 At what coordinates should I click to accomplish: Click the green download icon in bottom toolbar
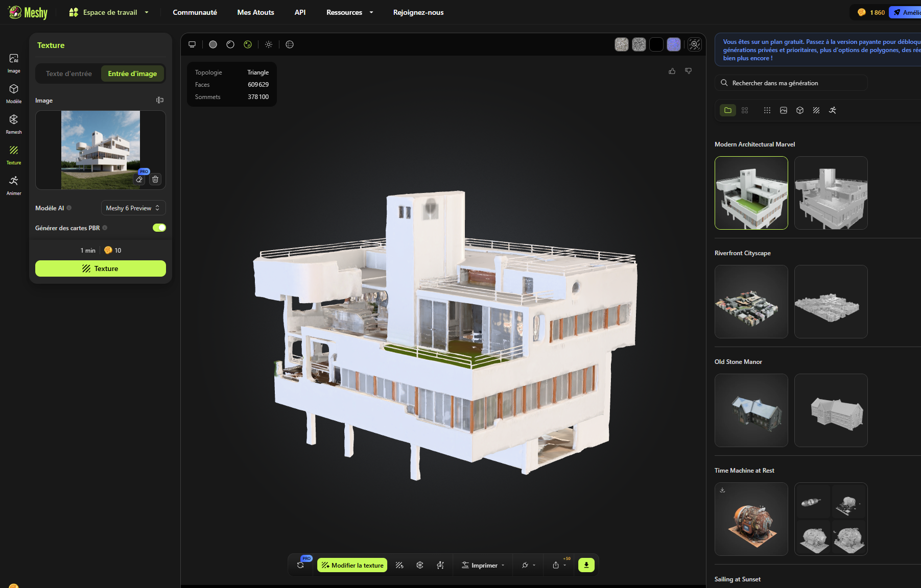point(586,565)
